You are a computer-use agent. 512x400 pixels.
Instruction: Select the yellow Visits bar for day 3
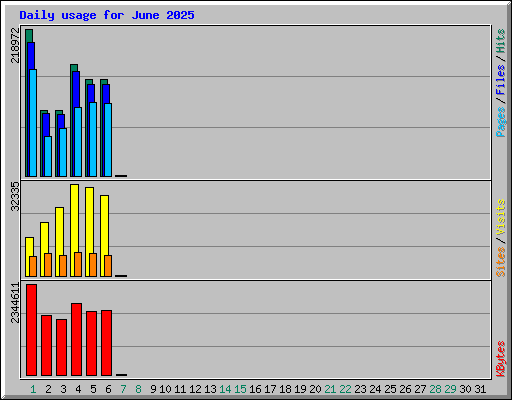point(59,231)
